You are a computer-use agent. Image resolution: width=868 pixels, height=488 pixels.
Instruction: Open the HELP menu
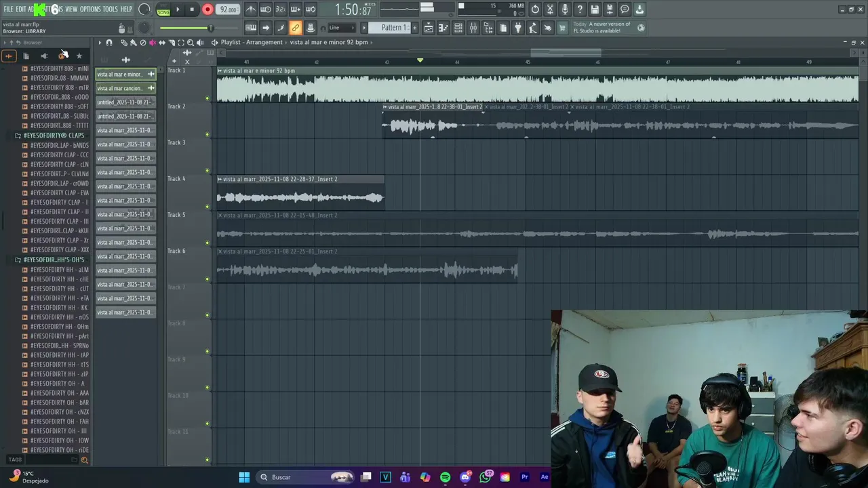click(126, 9)
